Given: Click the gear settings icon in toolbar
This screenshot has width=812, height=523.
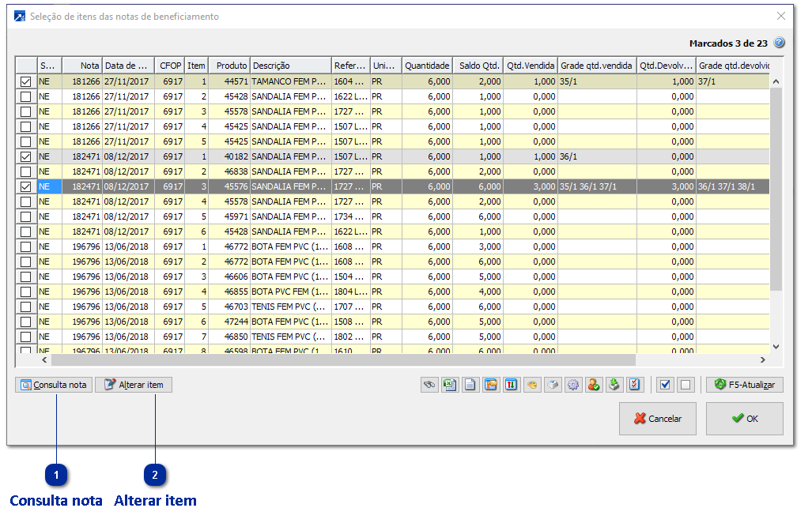Looking at the screenshot, I should click(x=573, y=385).
